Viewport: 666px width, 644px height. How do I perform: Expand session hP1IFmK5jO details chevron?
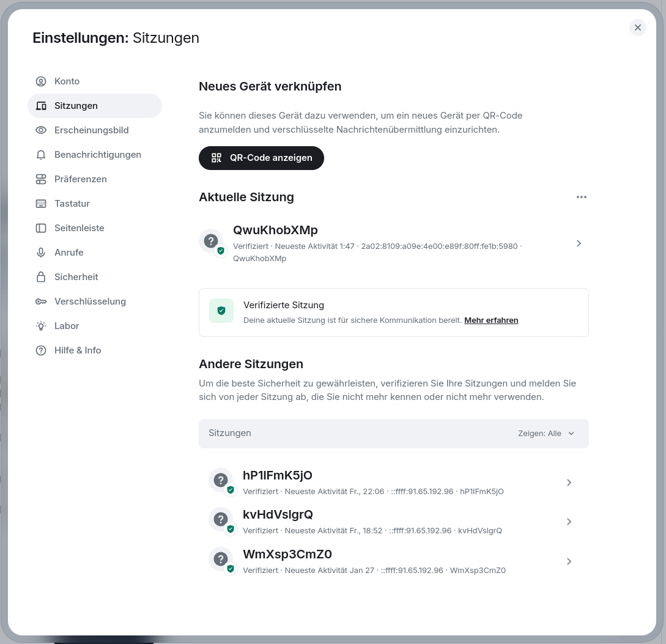pos(569,483)
